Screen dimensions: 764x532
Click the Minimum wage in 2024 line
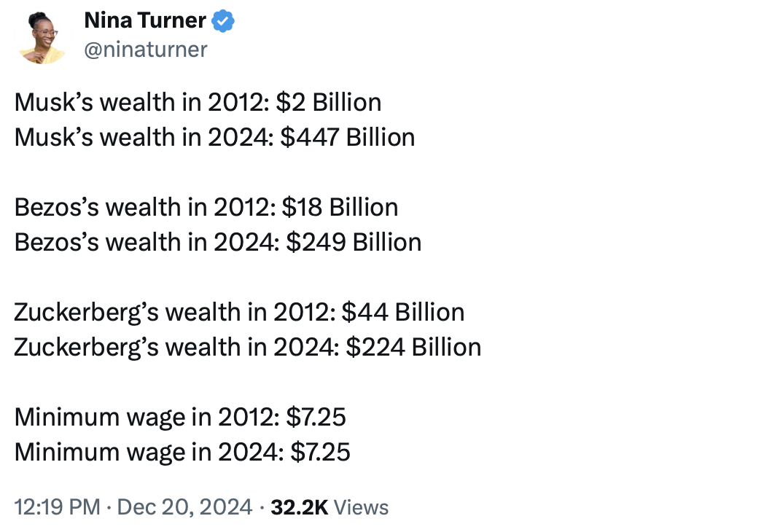point(182,452)
